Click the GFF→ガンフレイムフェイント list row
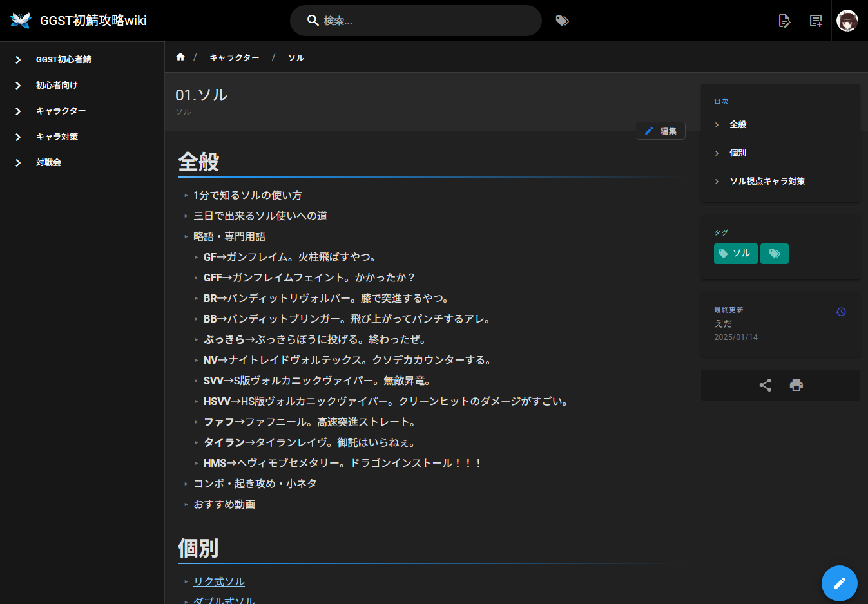The image size is (868, 604). (x=310, y=278)
